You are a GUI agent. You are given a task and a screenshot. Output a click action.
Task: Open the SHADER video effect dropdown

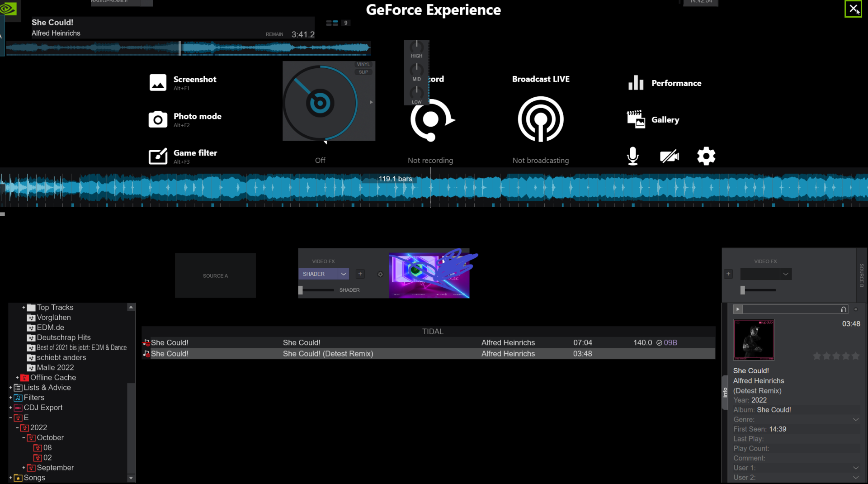pyautogui.click(x=344, y=274)
